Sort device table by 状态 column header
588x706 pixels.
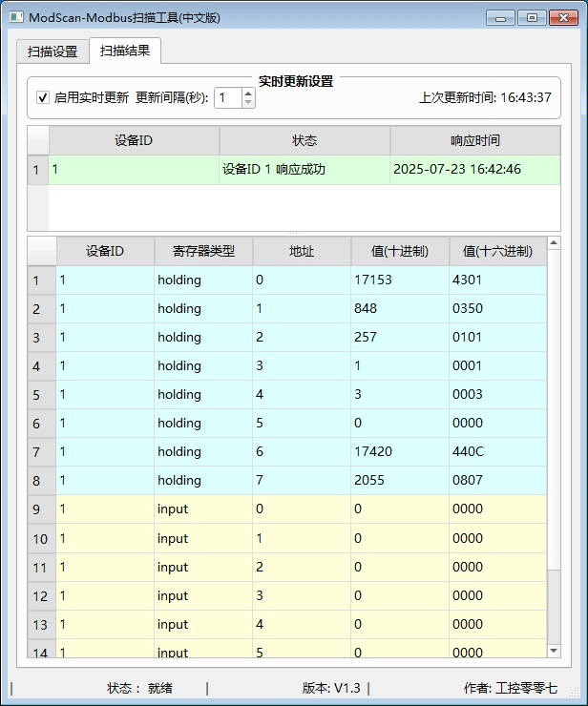[x=304, y=140]
